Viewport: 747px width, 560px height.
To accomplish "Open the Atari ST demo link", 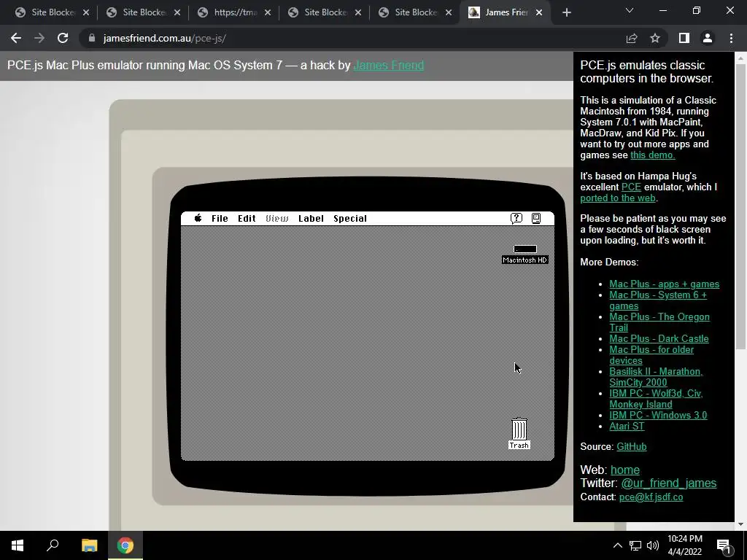I will coord(627,426).
